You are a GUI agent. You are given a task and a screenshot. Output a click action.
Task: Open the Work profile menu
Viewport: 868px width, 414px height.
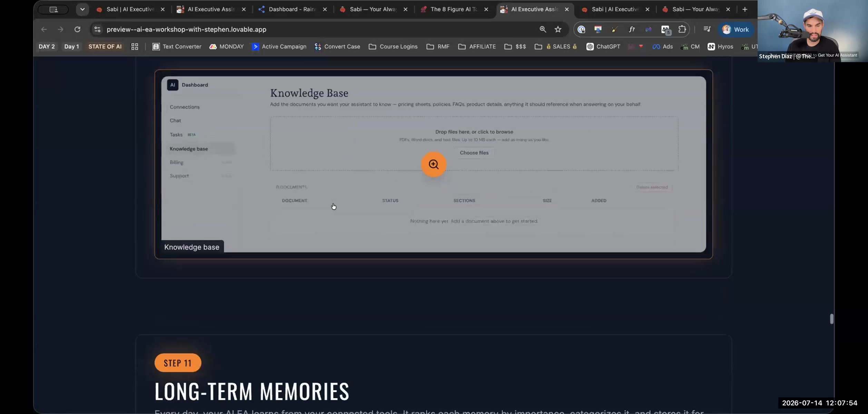(x=736, y=29)
